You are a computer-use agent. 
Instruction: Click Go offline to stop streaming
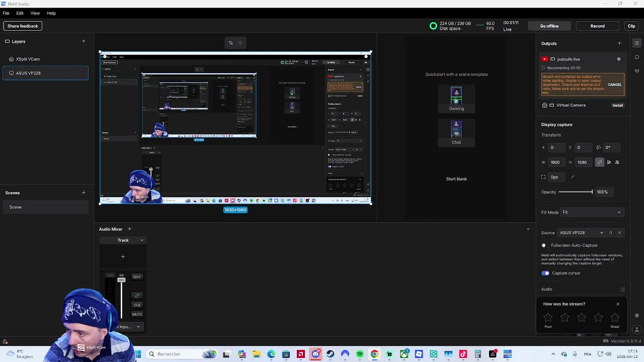tap(549, 26)
